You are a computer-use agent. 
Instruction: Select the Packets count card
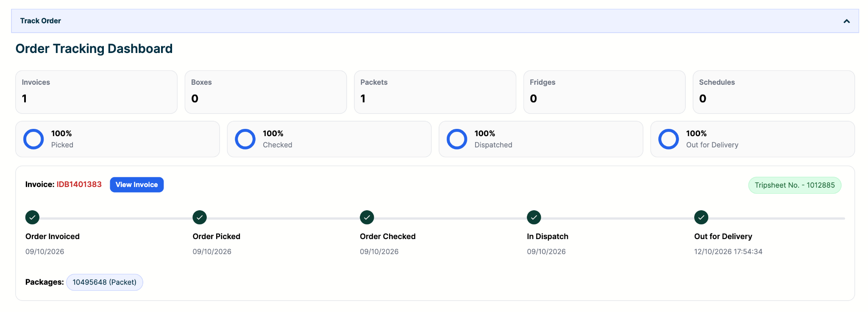(x=435, y=92)
